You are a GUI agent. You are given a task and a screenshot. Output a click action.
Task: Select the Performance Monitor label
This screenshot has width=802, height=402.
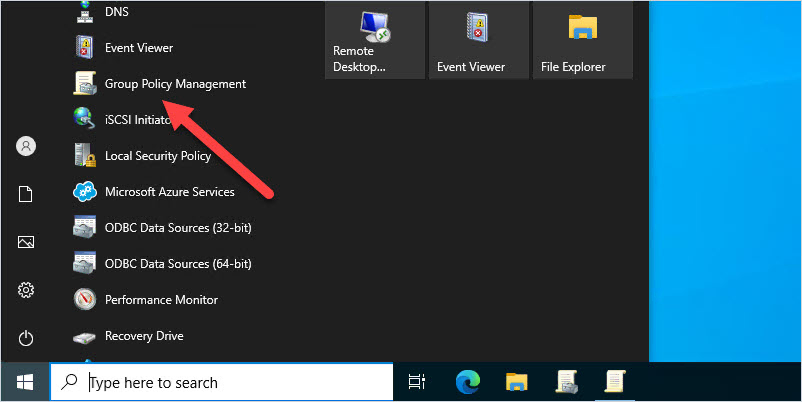tap(162, 300)
